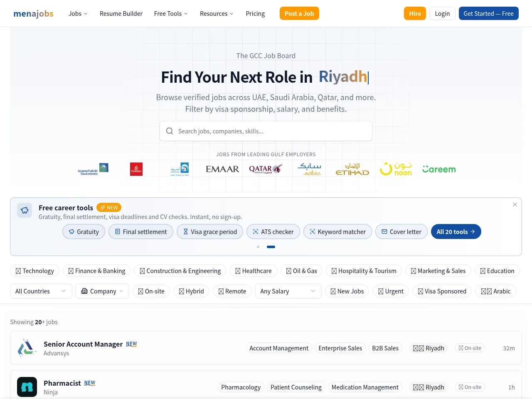Open the Company filter dropdown
Screen dimensions: 532x399
click(x=102, y=291)
